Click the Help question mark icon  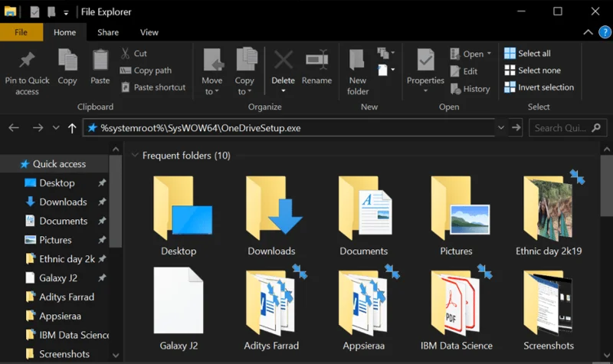[x=605, y=32]
